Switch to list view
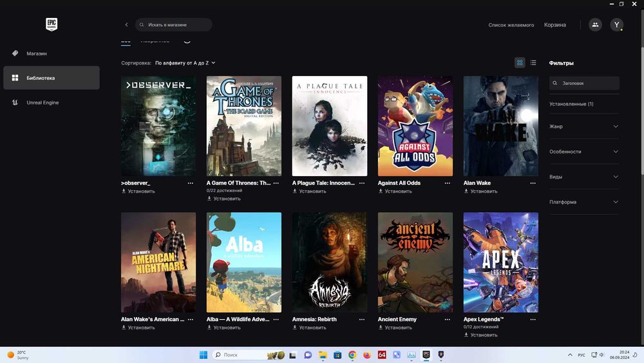644x363 pixels. coord(533,63)
